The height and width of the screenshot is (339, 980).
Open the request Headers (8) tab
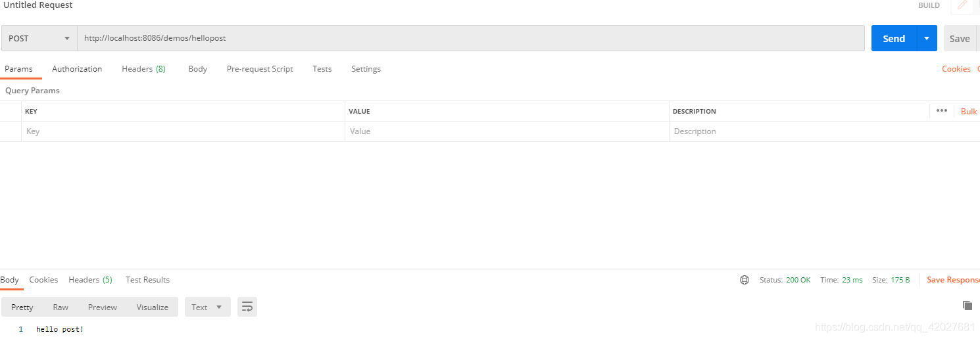(143, 69)
